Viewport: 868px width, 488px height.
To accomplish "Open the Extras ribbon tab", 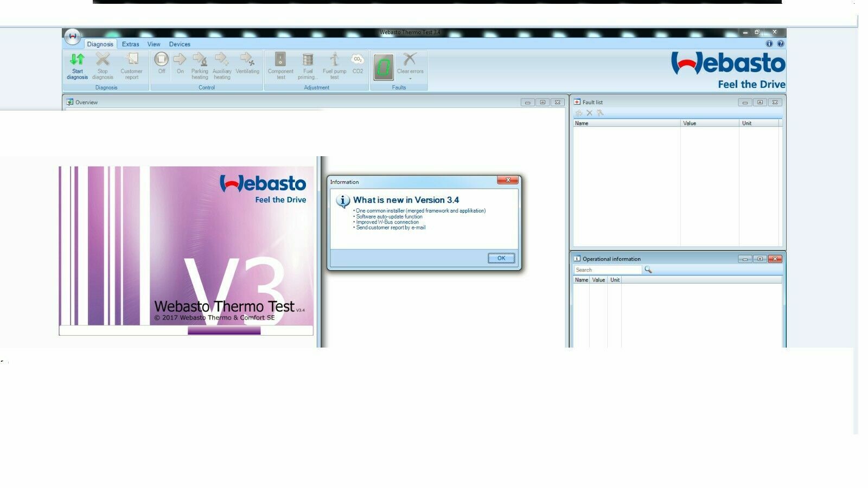I will [x=131, y=44].
